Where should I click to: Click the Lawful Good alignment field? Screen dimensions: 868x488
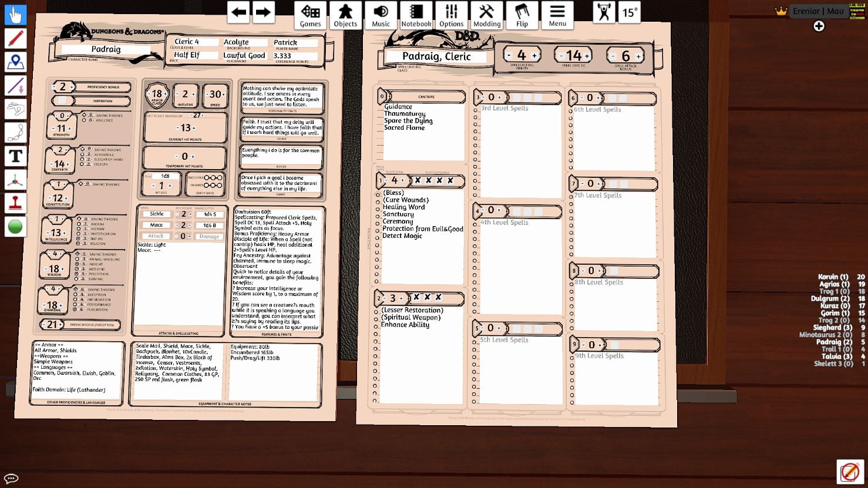coord(244,55)
